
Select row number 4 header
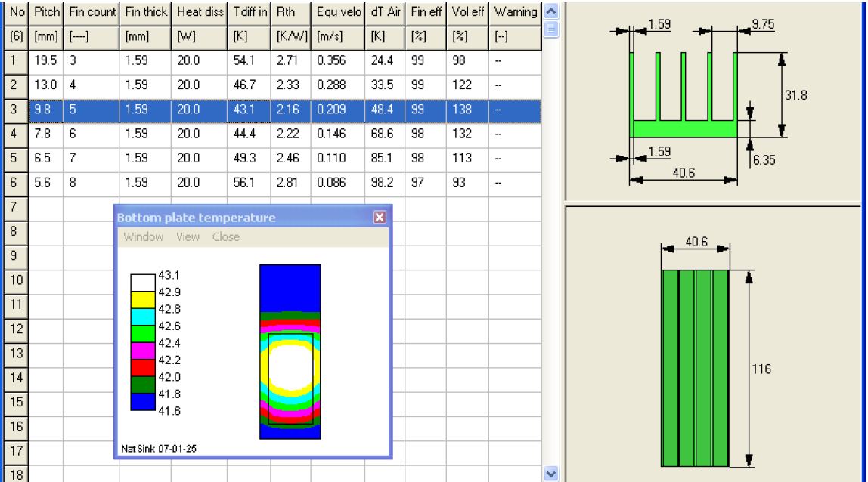(x=16, y=134)
